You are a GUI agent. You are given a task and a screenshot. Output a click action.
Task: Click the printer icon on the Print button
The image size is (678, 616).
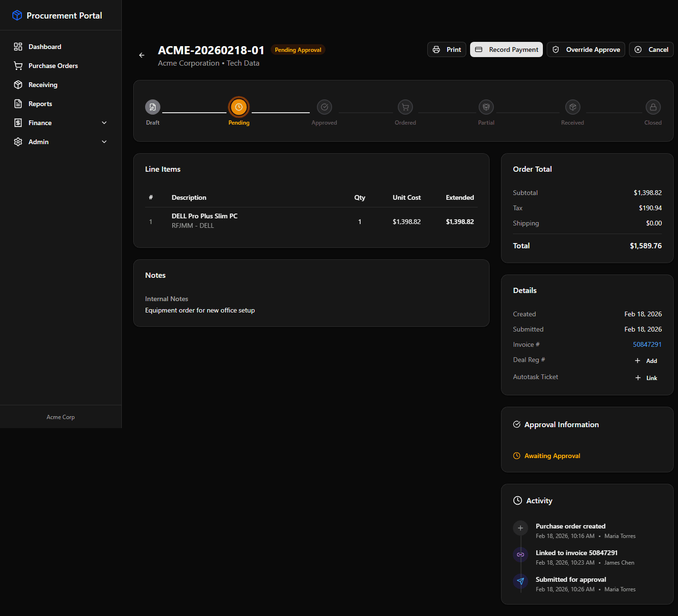[436, 49]
